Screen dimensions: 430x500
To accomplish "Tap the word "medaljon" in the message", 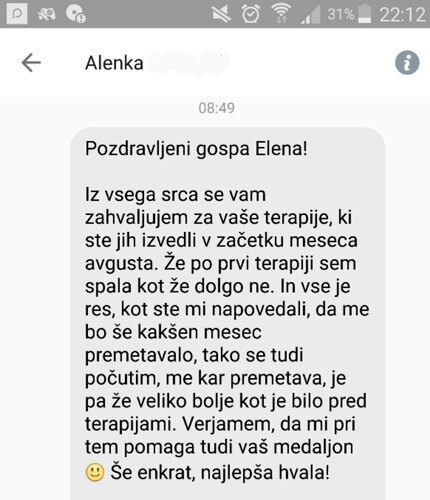I will pyautogui.click(x=313, y=447).
